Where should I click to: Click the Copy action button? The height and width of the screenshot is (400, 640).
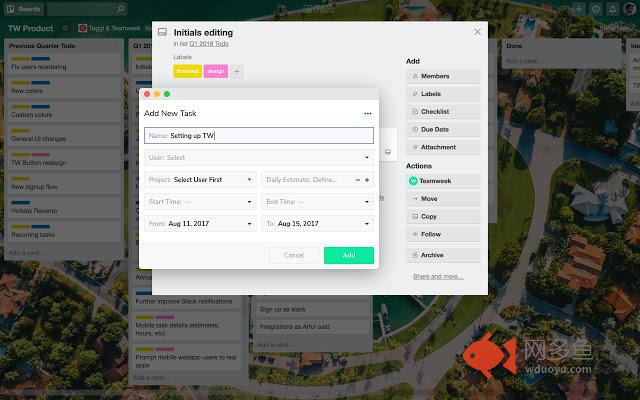[443, 216]
